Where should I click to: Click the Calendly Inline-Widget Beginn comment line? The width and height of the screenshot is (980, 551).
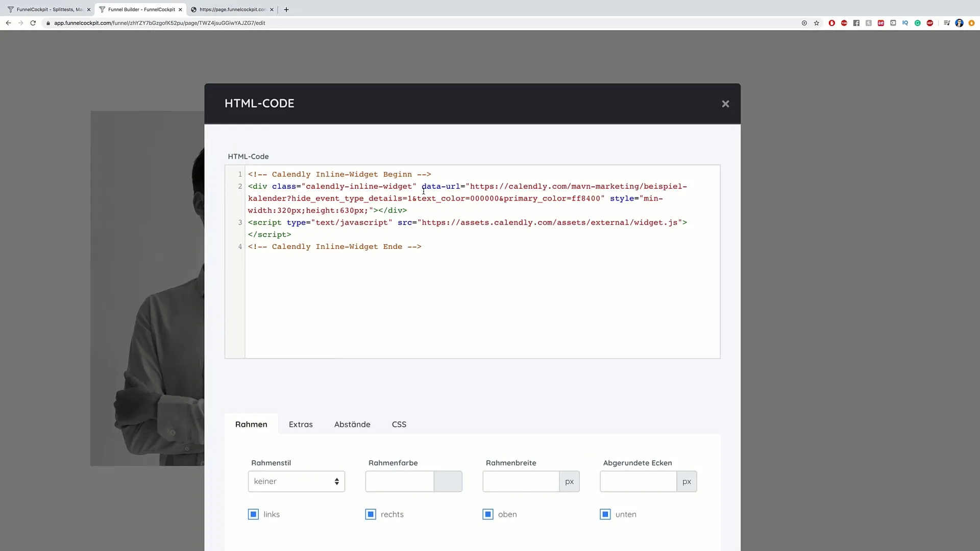click(339, 174)
